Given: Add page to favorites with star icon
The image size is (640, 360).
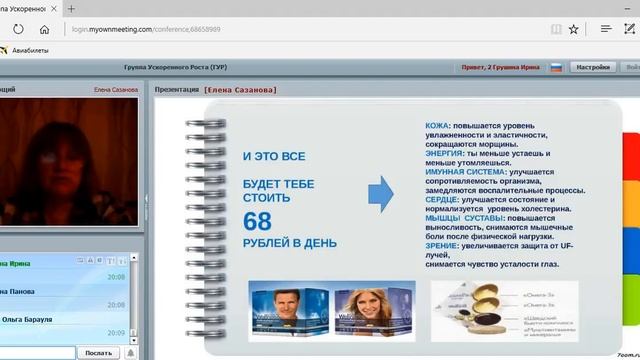Looking at the screenshot, I should coord(573,29).
